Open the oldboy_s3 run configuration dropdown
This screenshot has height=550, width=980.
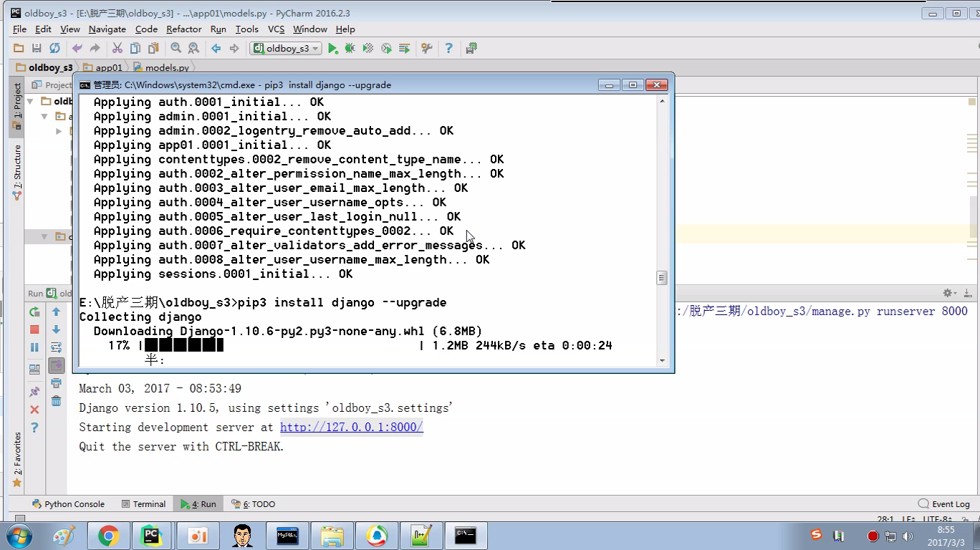coord(286,48)
